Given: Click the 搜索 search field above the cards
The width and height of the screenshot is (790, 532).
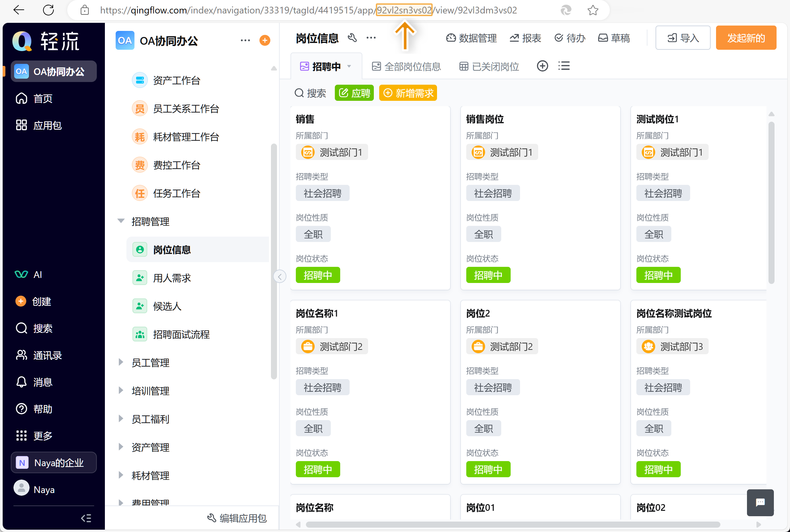Looking at the screenshot, I should click(310, 93).
